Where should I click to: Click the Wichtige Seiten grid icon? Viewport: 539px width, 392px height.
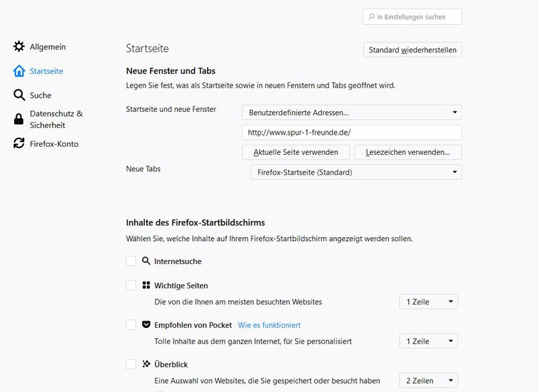coord(146,286)
